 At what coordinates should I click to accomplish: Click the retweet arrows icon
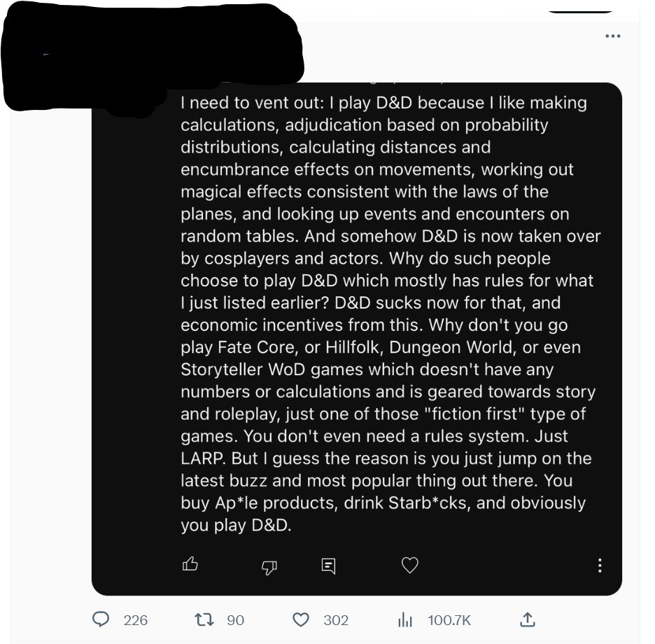[x=202, y=619]
